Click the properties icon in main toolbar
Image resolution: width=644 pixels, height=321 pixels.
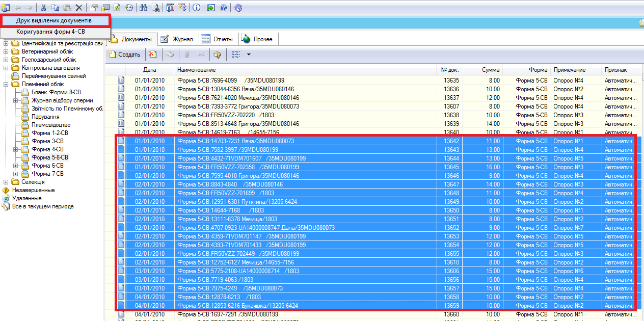[94, 8]
